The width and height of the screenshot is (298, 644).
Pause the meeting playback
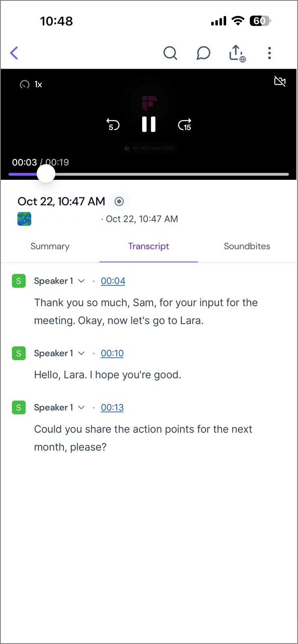pyautogui.click(x=149, y=124)
